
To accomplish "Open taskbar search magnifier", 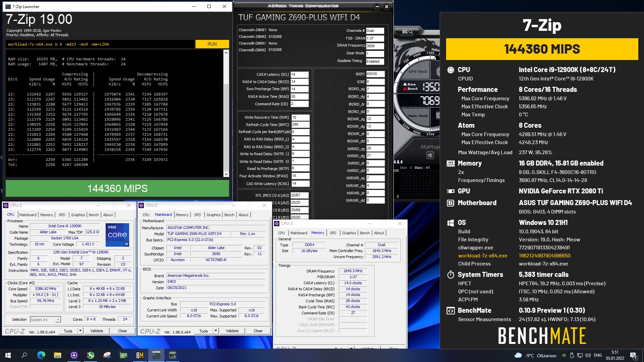I will coord(24,355).
